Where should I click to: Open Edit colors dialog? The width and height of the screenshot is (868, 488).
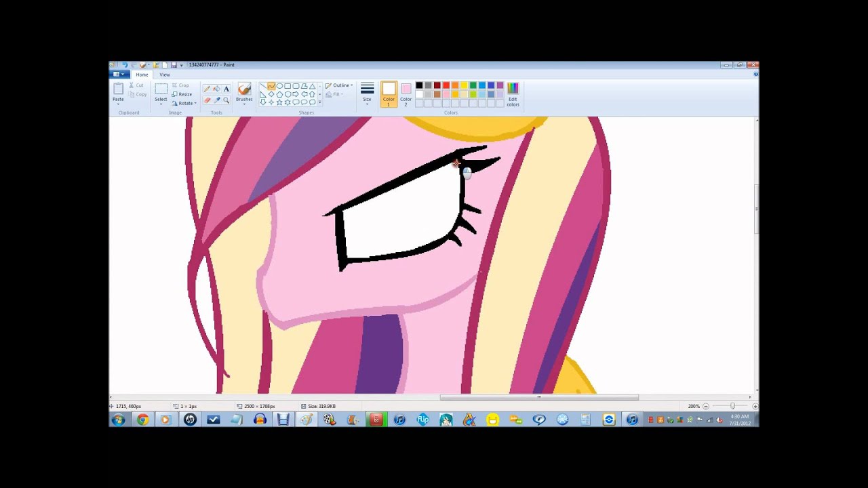tap(513, 94)
